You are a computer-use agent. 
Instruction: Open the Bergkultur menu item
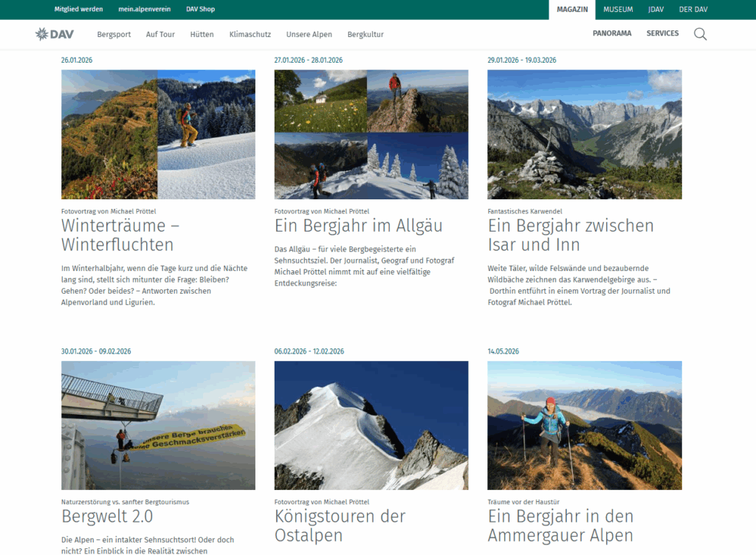click(x=365, y=34)
